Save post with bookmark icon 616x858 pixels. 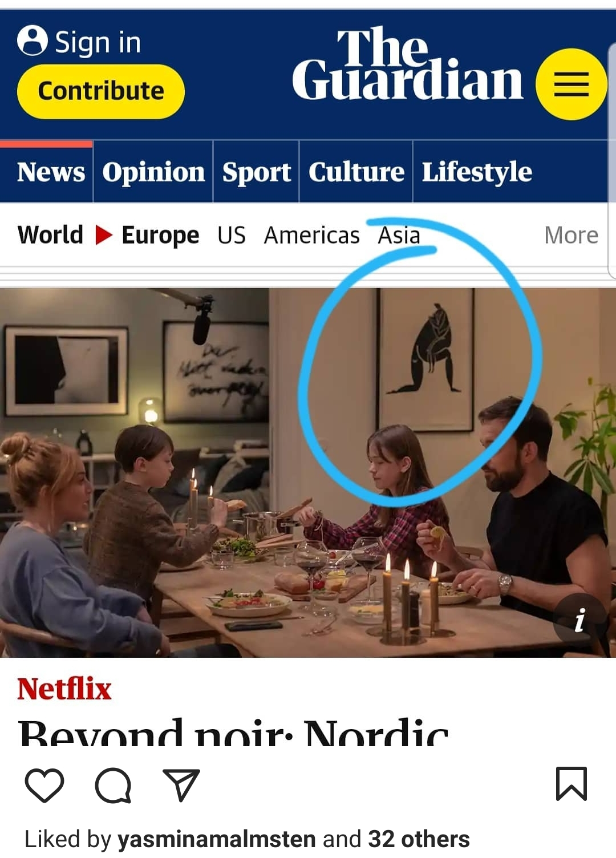[571, 784]
